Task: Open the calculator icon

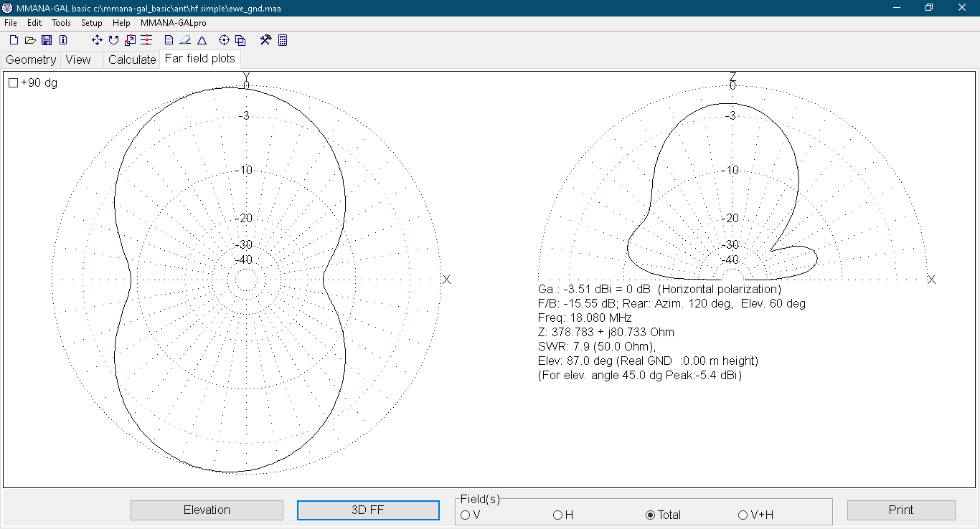Action: pyautogui.click(x=283, y=40)
